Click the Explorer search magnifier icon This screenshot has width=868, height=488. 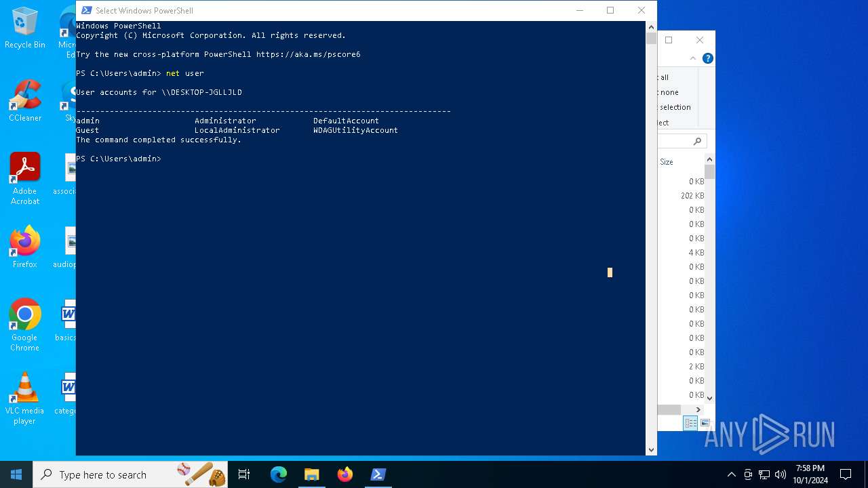pyautogui.click(x=697, y=141)
